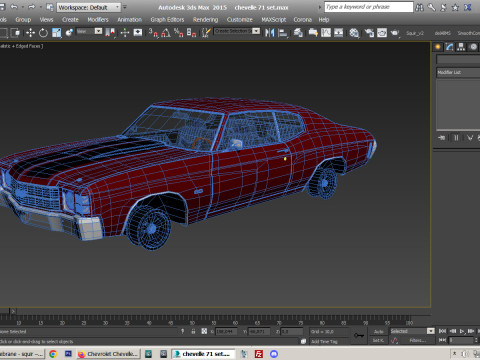This screenshot has width=480, height=360.
Task: Click the Y coordinate field
Action: pos(259,332)
